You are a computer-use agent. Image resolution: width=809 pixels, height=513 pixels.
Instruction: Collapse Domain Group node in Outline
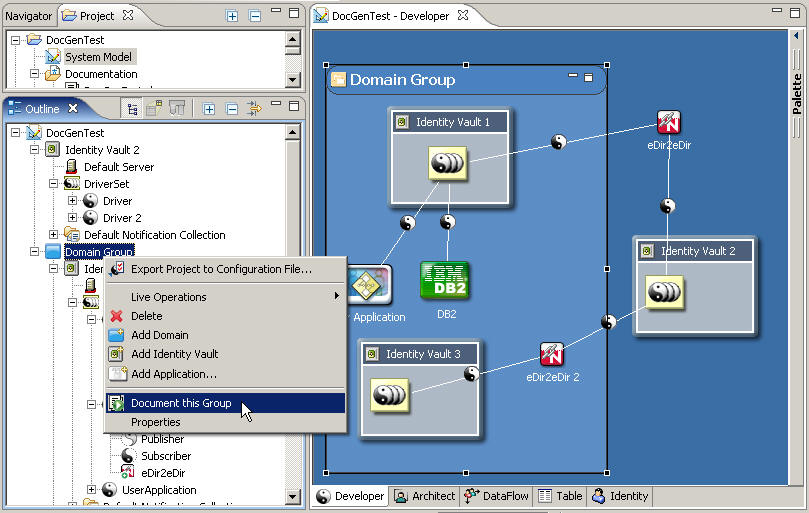(x=35, y=252)
